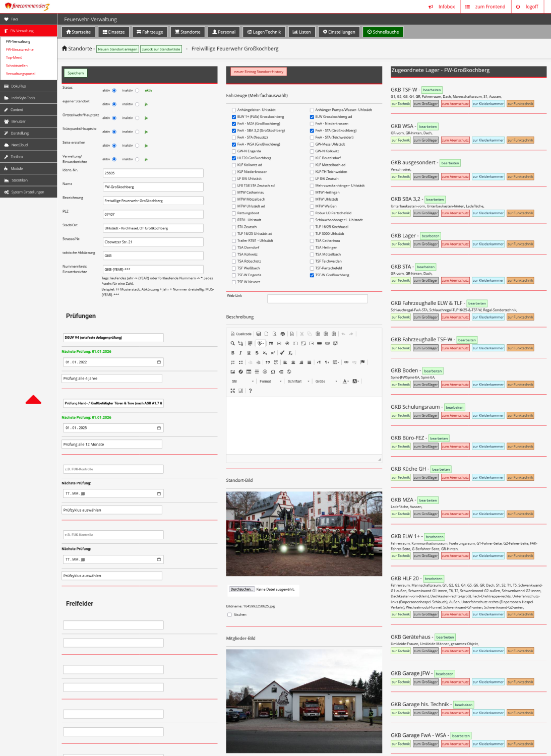
Task: Open the Format dropdown in editor
Action: tap(270, 382)
